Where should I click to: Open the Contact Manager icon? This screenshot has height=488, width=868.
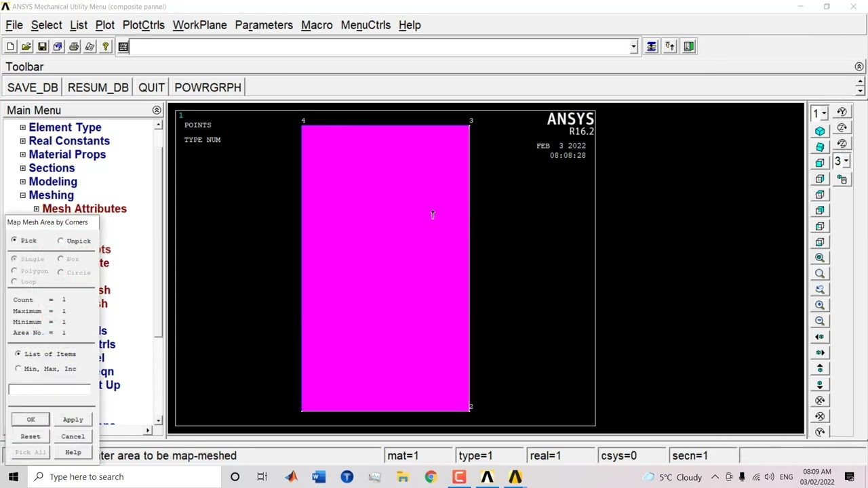(689, 47)
